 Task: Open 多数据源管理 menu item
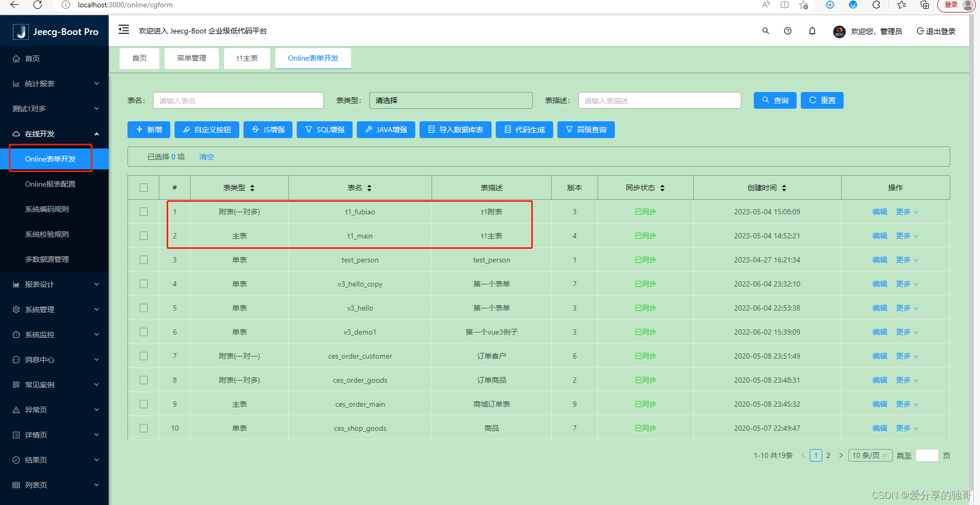(x=54, y=259)
